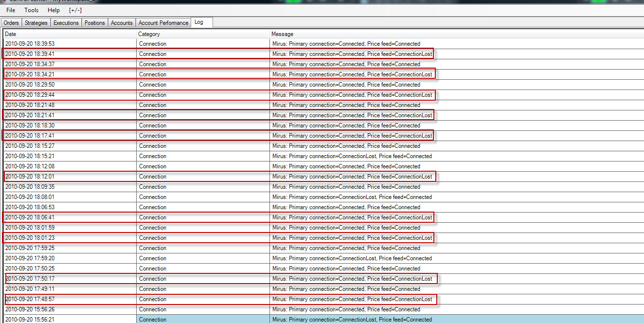This screenshot has height=323, width=644.
Task: Select log row dated 2010-09-20 18:06:53
Action: point(323,207)
